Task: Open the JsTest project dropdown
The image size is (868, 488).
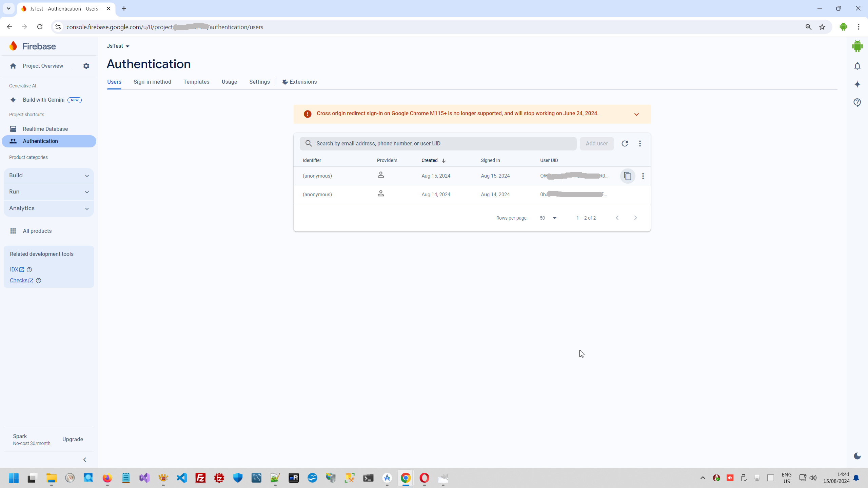Action: point(118,46)
